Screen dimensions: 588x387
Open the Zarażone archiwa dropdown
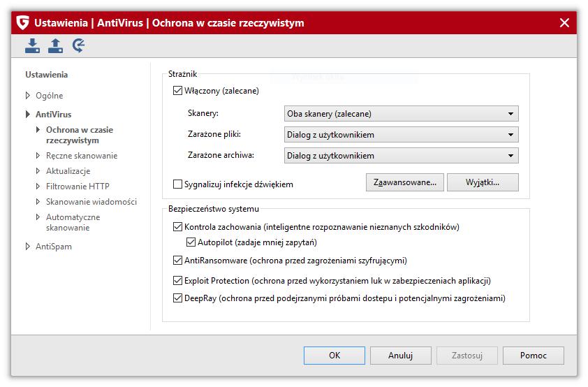(x=402, y=156)
